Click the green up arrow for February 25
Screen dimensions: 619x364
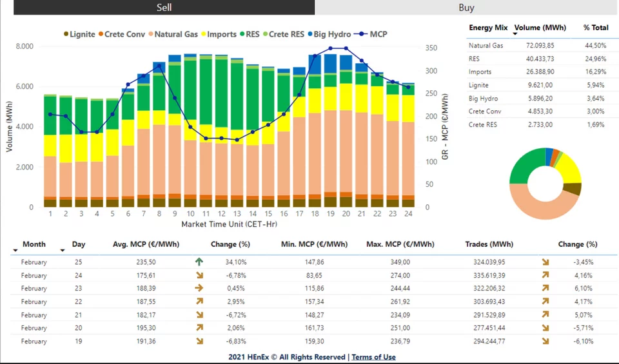coord(199,262)
